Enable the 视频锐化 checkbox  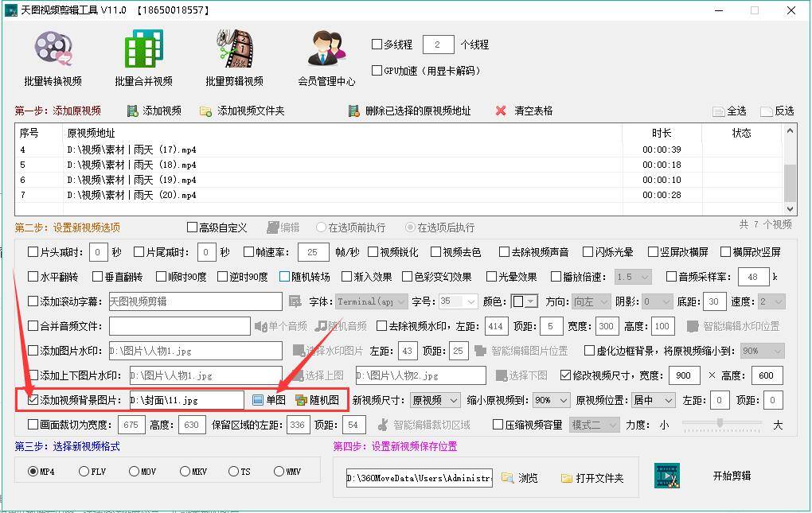(x=373, y=252)
